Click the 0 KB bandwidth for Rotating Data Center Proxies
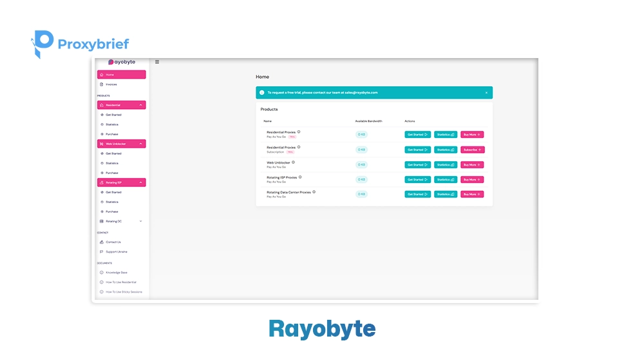This screenshot has width=644, height=363. tap(361, 194)
